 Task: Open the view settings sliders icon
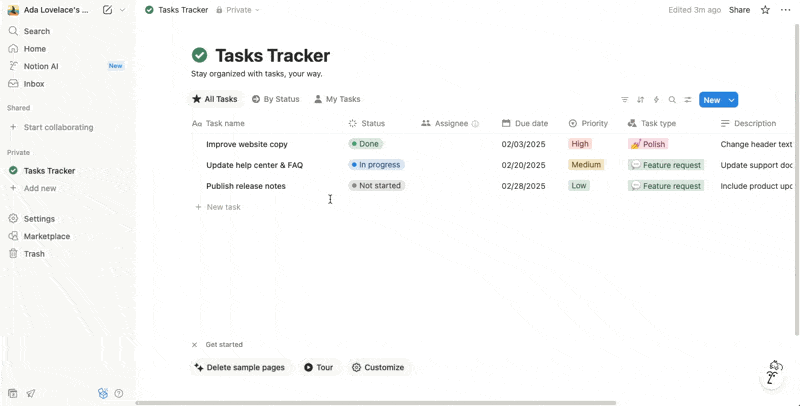[x=688, y=100]
